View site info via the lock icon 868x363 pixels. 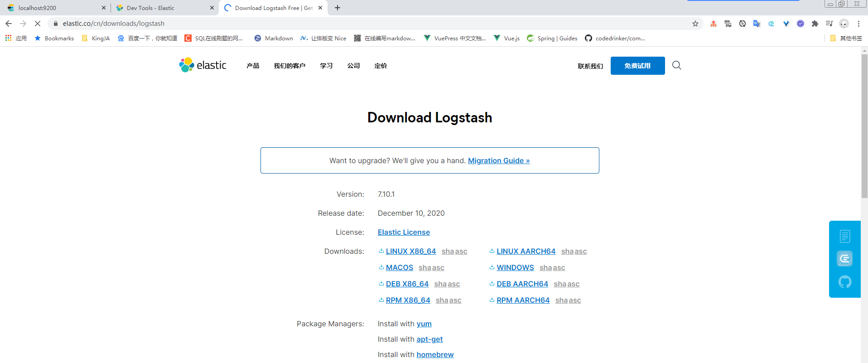(56, 24)
